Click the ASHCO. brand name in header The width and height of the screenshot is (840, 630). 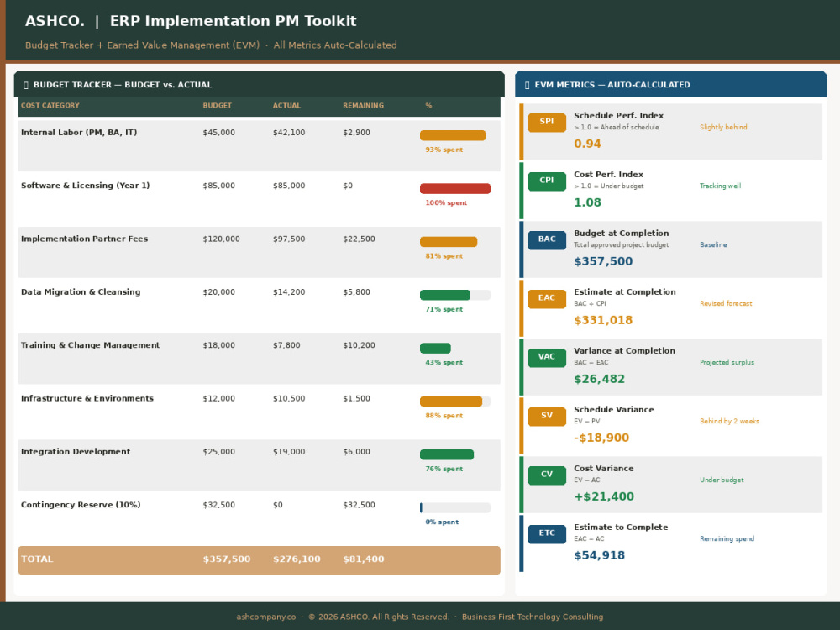pyautogui.click(x=55, y=21)
